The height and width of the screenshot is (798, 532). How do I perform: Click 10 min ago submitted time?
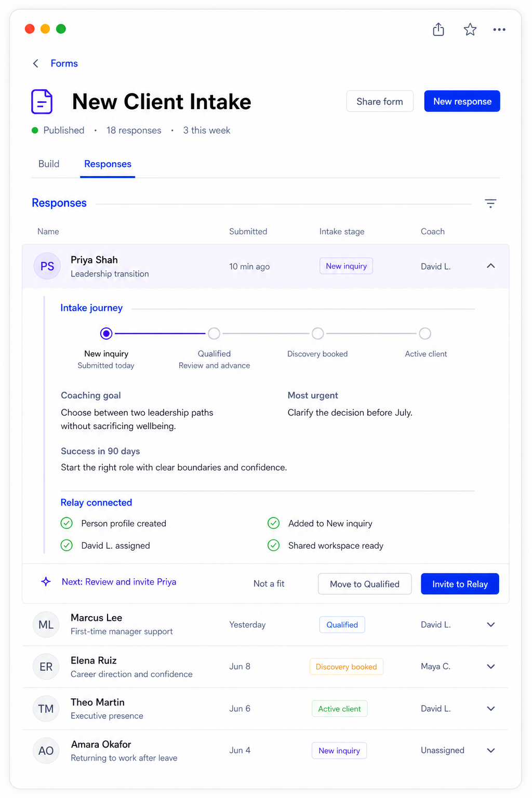click(249, 267)
